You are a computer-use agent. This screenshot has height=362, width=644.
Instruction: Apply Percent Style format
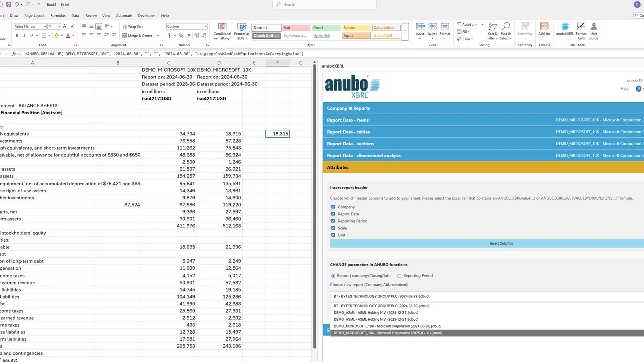[182, 36]
